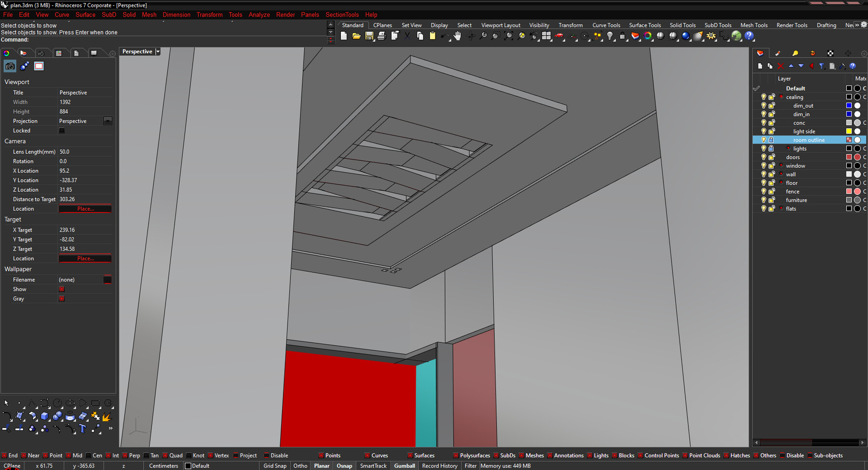
Task: Toggle visibility of the lights layer
Action: point(763,148)
